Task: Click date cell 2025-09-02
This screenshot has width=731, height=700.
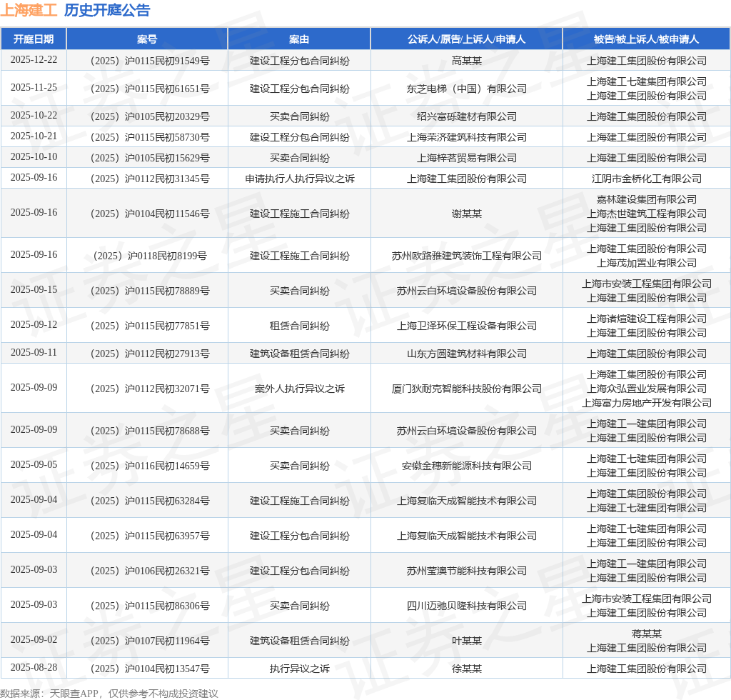Action: coord(34,639)
